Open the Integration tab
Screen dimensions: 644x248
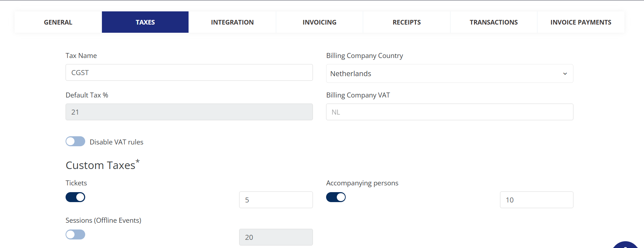232,22
